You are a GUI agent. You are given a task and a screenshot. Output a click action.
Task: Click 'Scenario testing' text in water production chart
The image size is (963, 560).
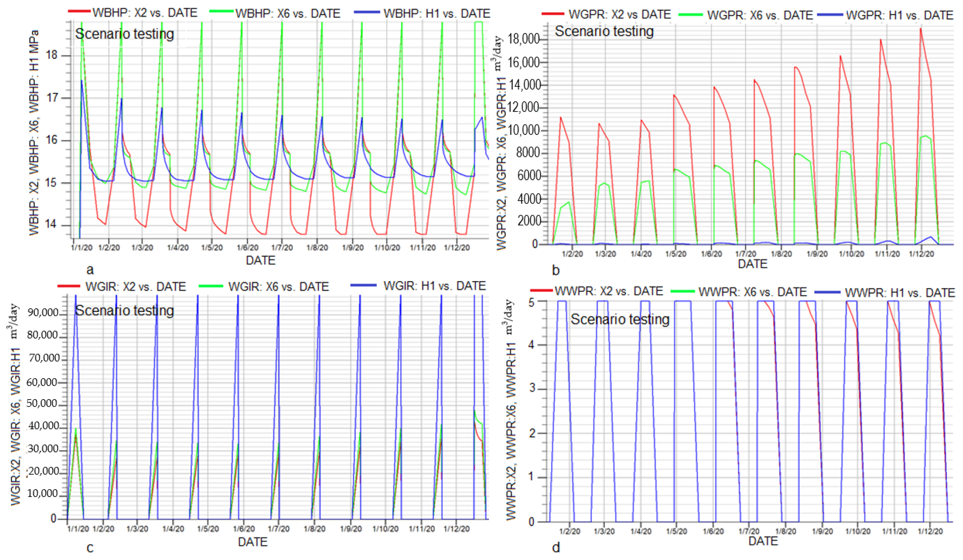620,319
